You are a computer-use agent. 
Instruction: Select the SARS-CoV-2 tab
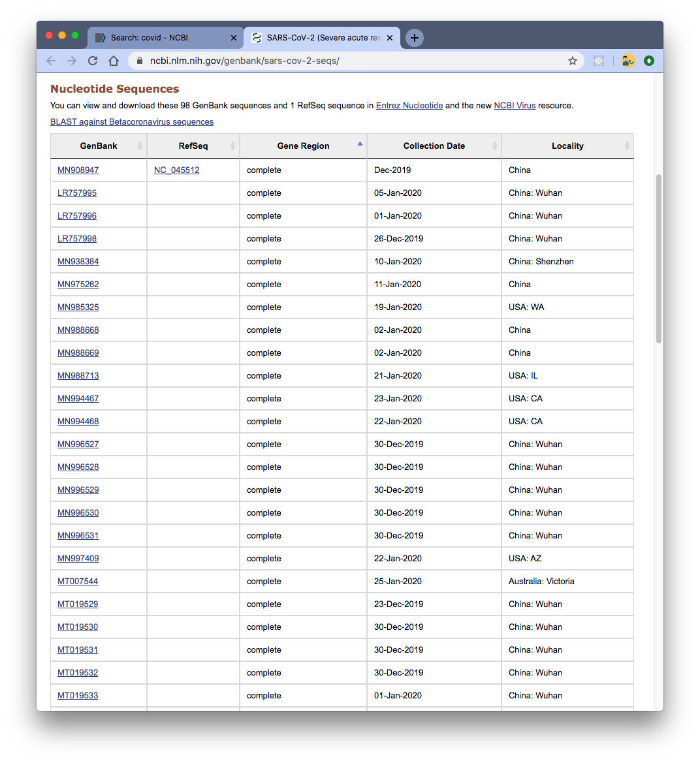(322, 38)
